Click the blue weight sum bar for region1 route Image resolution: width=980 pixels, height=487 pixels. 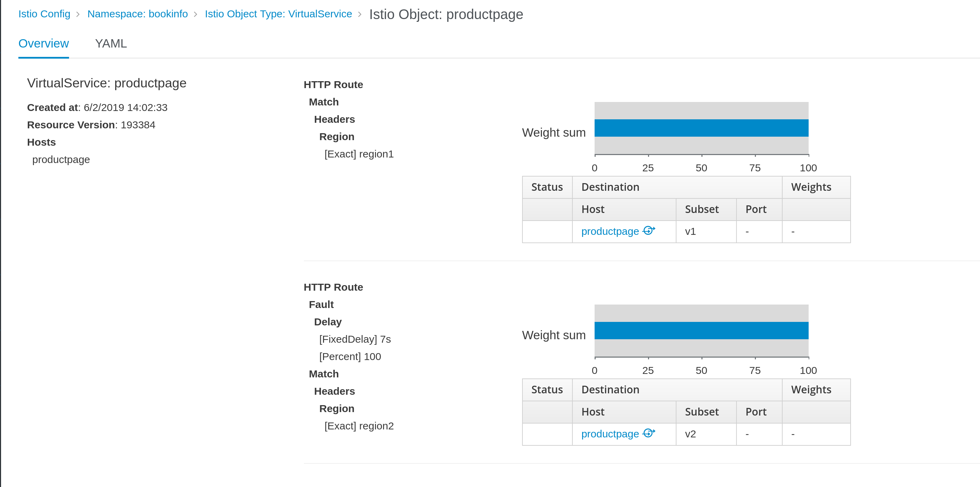click(x=701, y=128)
